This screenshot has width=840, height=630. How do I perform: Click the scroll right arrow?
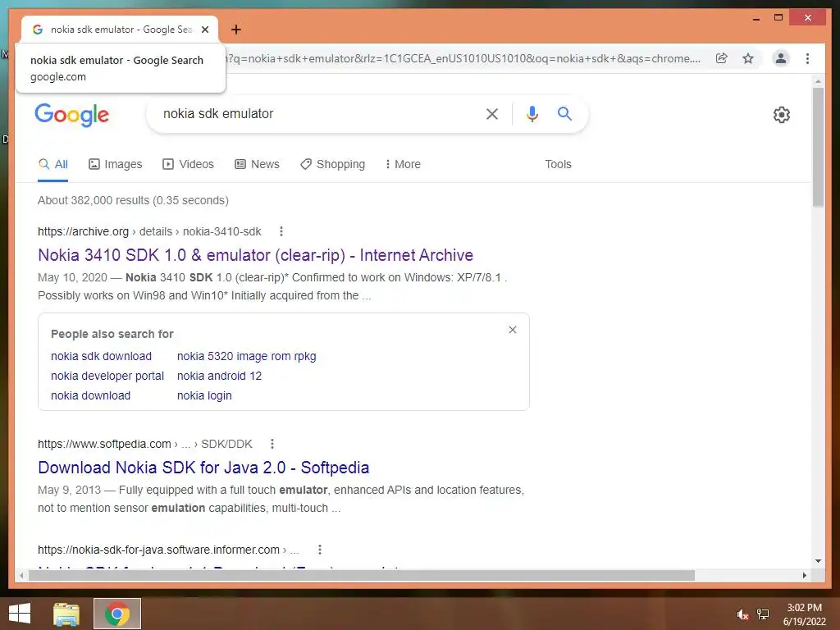(x=804, y=575)
